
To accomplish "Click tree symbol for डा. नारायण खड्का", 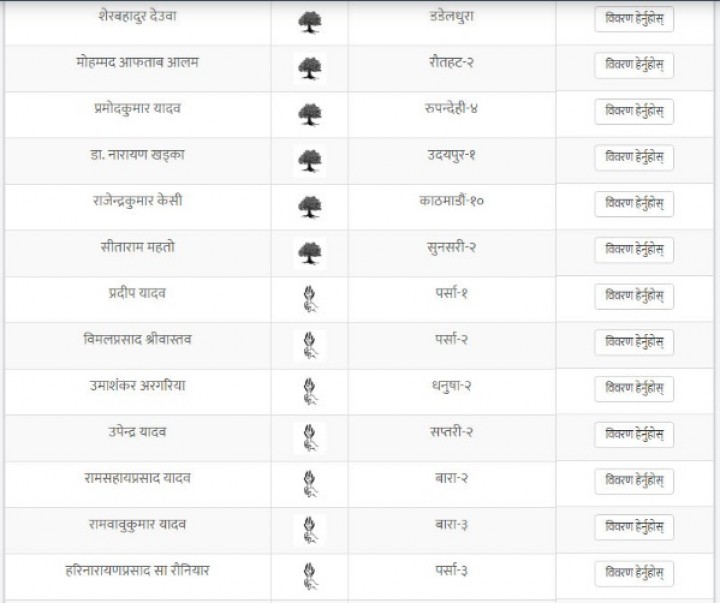I will click(310, 161).
